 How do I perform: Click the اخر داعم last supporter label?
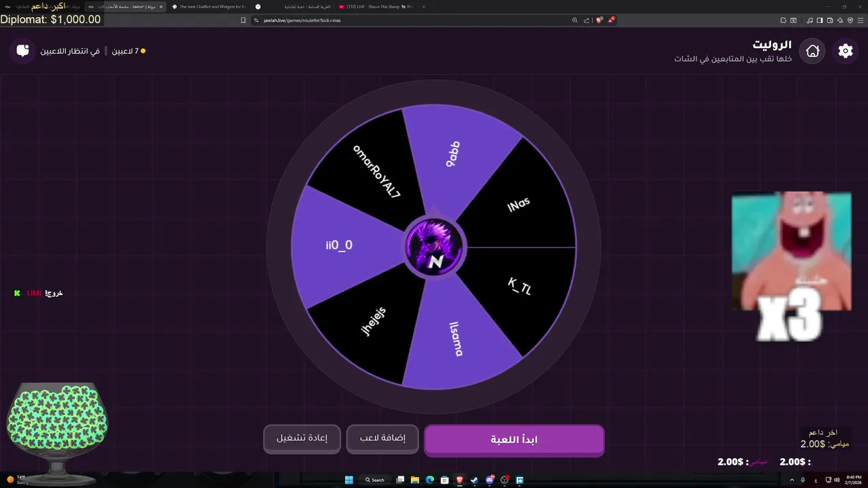pyautogui.click(x=823, y=432)
